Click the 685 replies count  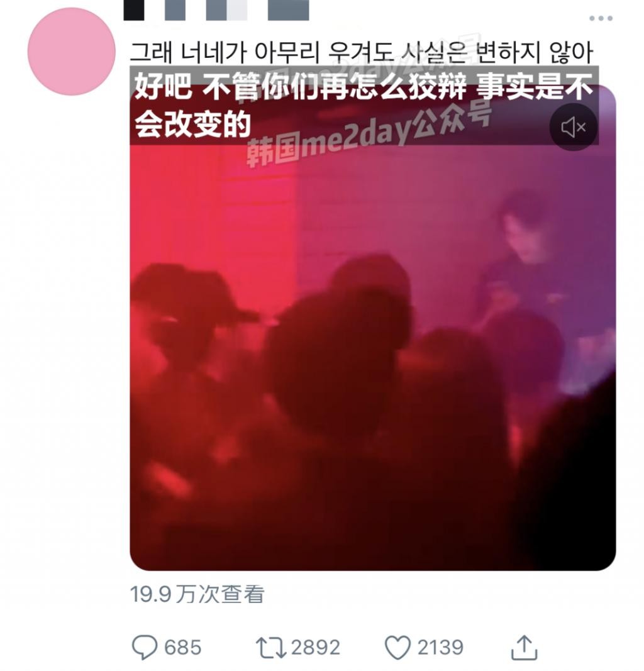click(183, 648)
